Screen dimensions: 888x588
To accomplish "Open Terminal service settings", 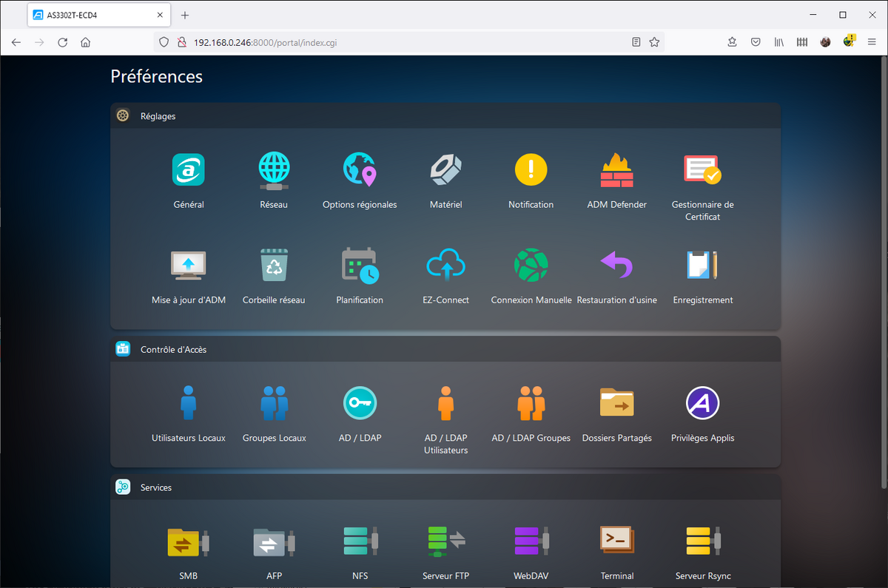I will (616, 540).
